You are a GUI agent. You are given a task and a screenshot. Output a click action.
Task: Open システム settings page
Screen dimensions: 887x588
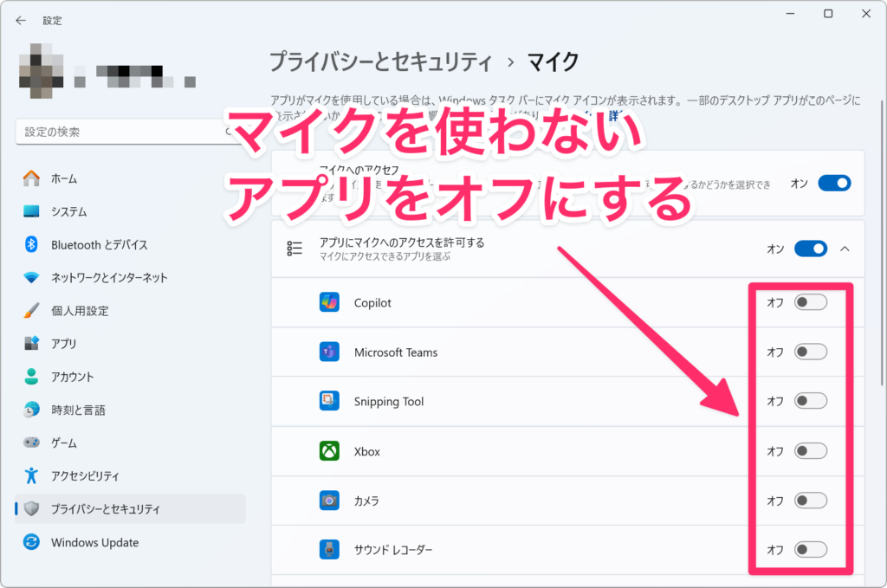[x=130, y=211]
